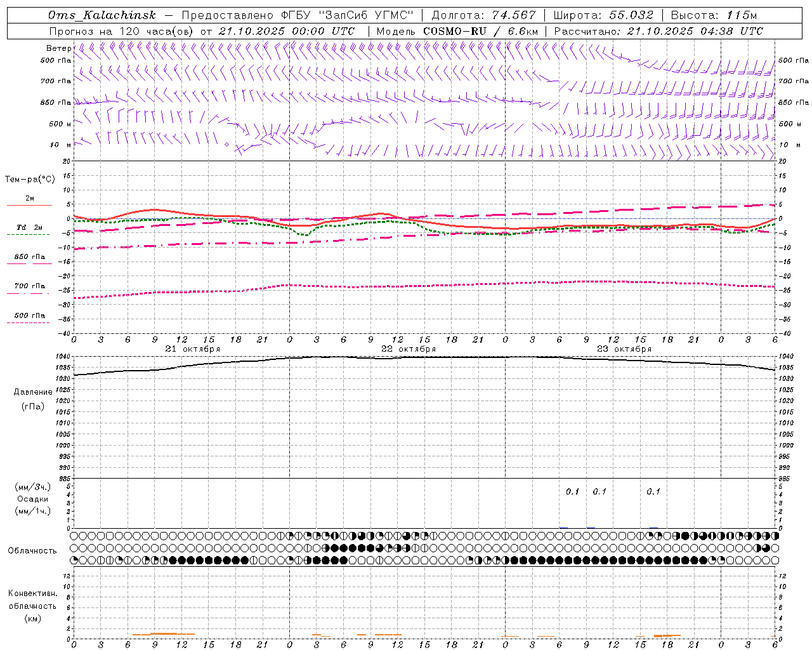Select the date label 22 октября

[409, 349]
